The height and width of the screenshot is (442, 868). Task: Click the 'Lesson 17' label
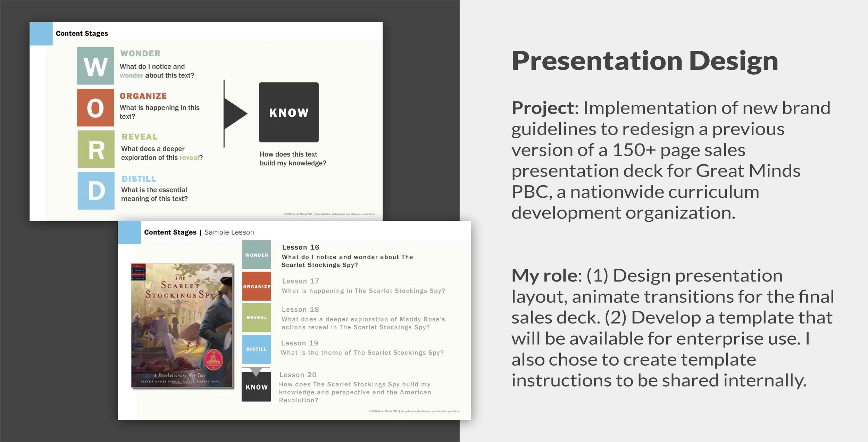click(301, 281)
